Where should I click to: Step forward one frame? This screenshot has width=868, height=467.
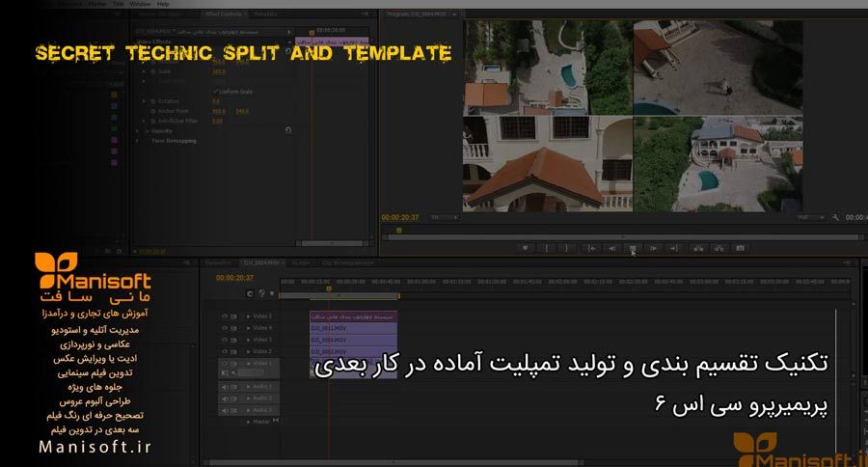pos(654,248)
